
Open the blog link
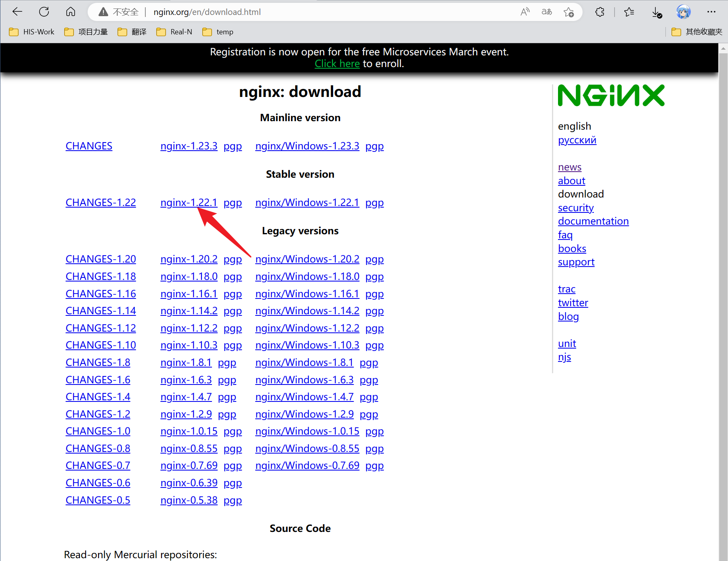[569, 317]
